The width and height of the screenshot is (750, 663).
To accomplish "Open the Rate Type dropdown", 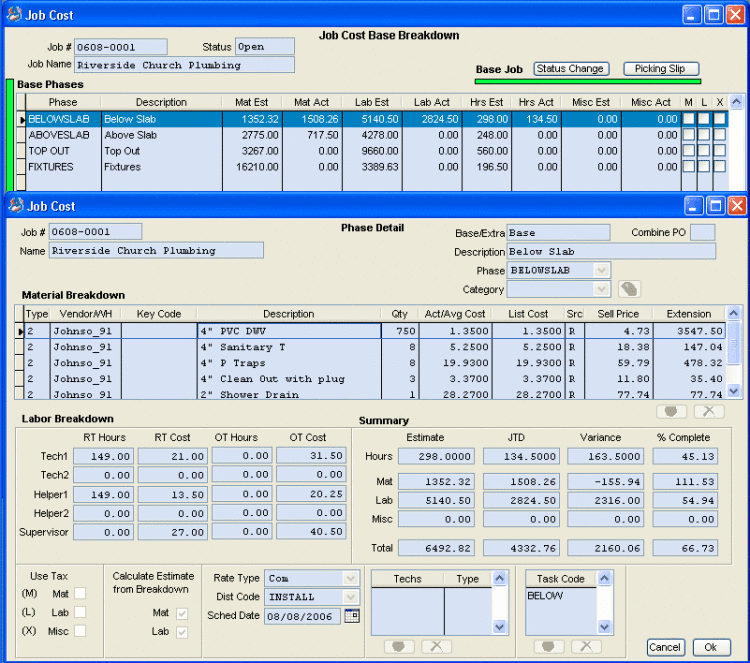I will click(351, 578).
